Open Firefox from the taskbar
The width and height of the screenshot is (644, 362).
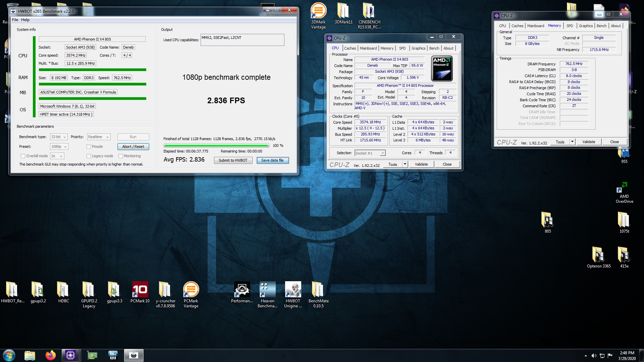point(51,355)
